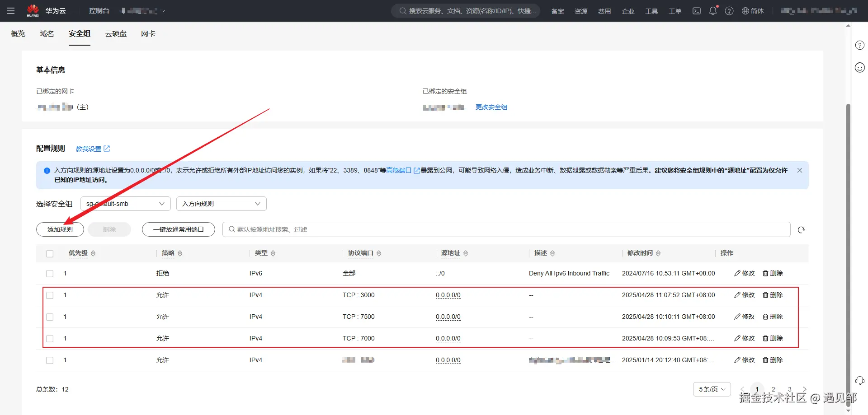This screenshot has width=868, height=415.
Task: Open the 工单 menu in header
Action: pyautogui.click(x=675, y=11)
